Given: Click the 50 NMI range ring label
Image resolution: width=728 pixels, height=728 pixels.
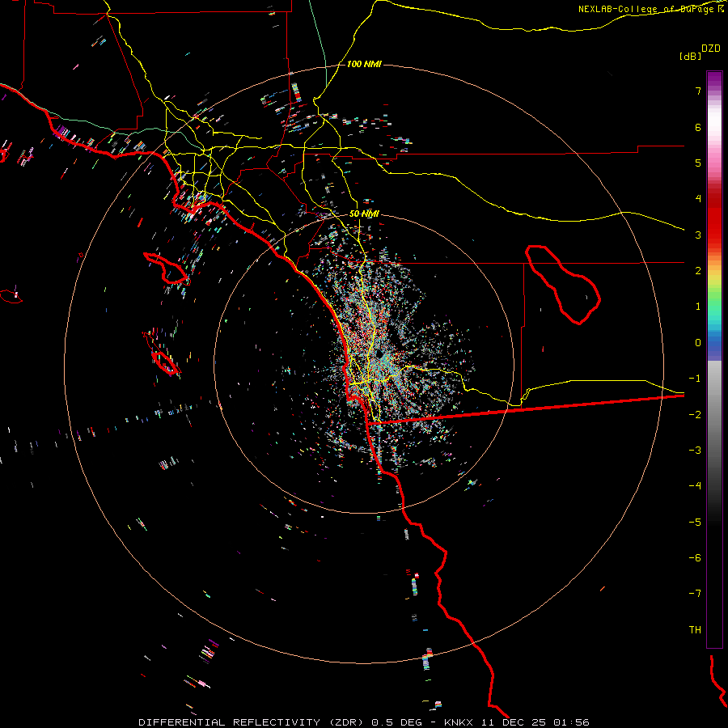Looking at the screenshot, I should point(364,214).
